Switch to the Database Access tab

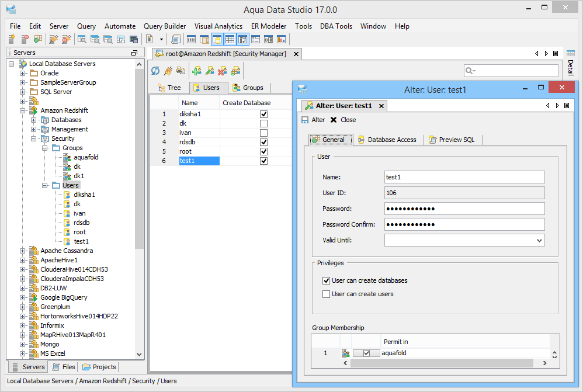click(x=387, y=140)
